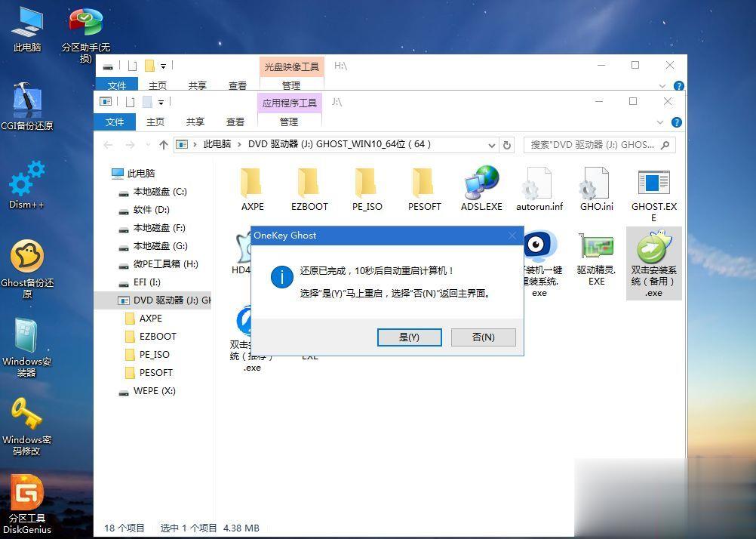Open 文件 tab in J:\ window
Screen dimensions: 756x539
tap(115, 122)
